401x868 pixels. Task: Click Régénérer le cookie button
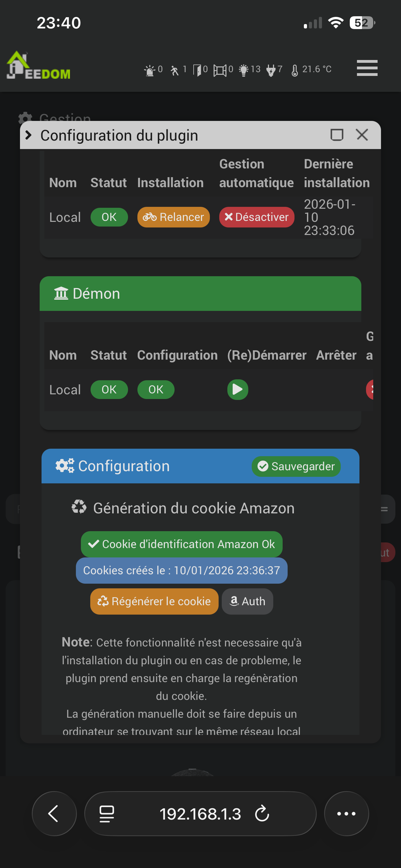click(x=154, y=601)
